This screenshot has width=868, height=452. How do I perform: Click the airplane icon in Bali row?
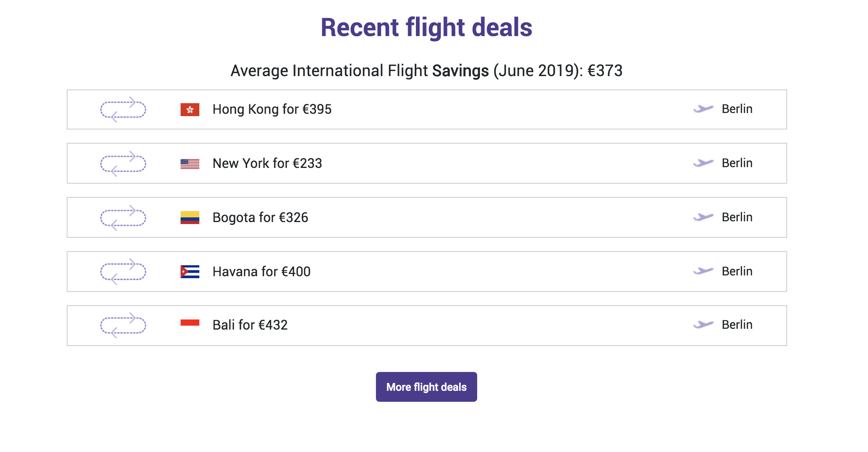pos(703,324)
